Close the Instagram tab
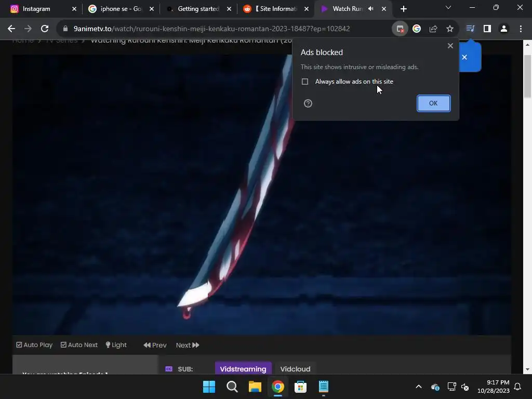This screenshot has height=399, width=532. pyautogui.click(x=74, y=9)
